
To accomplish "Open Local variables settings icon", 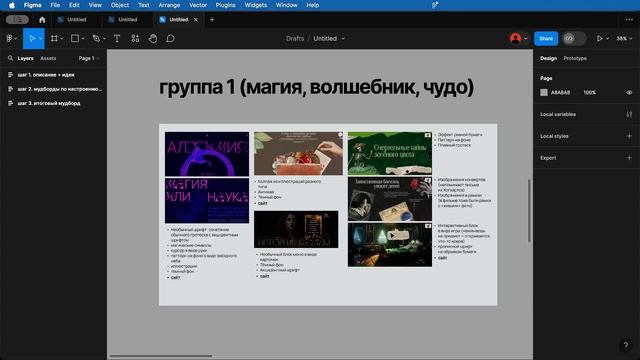I will (629, 114).
